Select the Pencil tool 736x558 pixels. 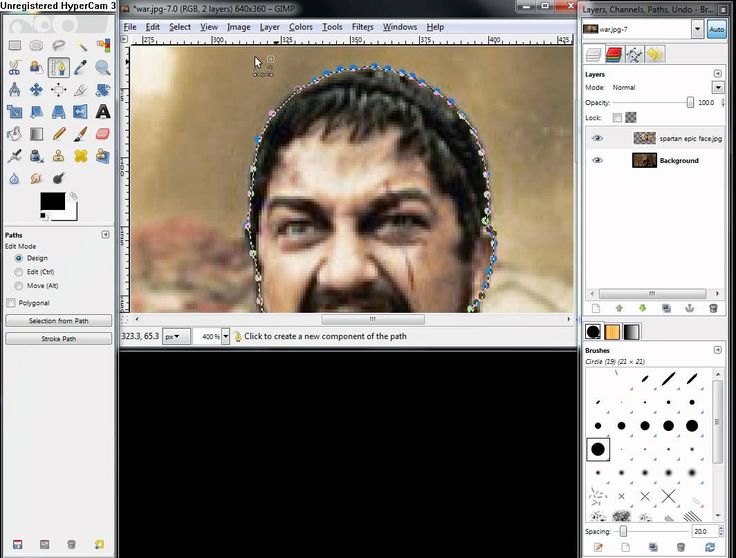coord(58,134)
